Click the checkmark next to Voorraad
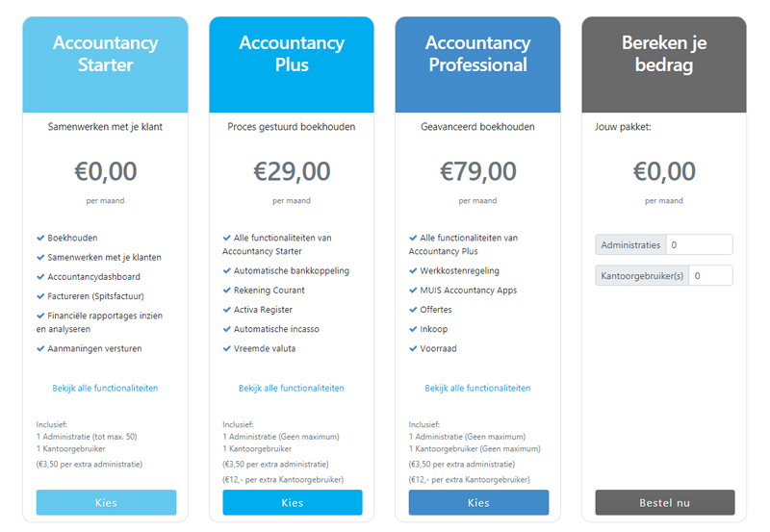Screen dimensions: 770x532 click(x=413, y=348)
